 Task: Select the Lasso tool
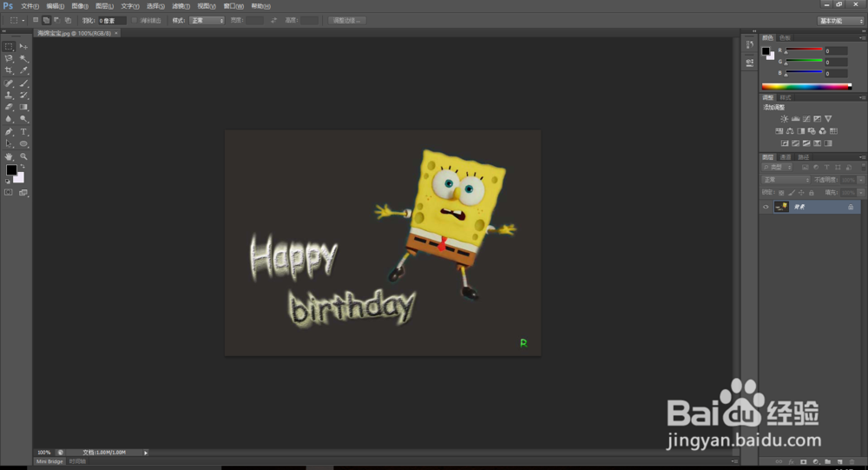9,59
